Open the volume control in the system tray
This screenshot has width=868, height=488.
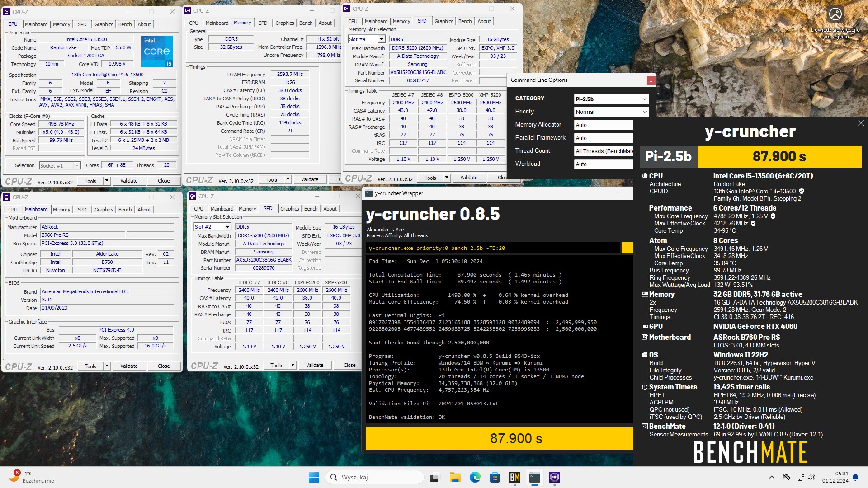click(x=811, y=477)
